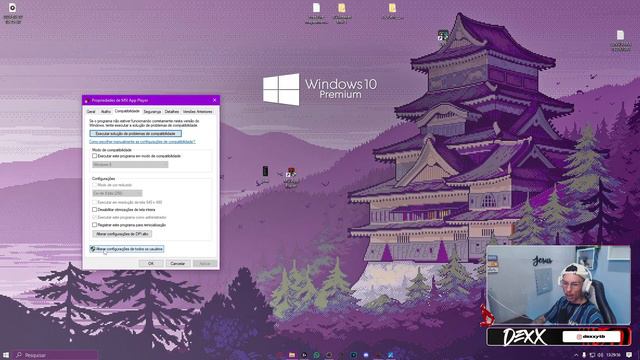The image size is (640, 360).
Task: Toggle the reduced color mode checkbox
Action: [94, 185]
